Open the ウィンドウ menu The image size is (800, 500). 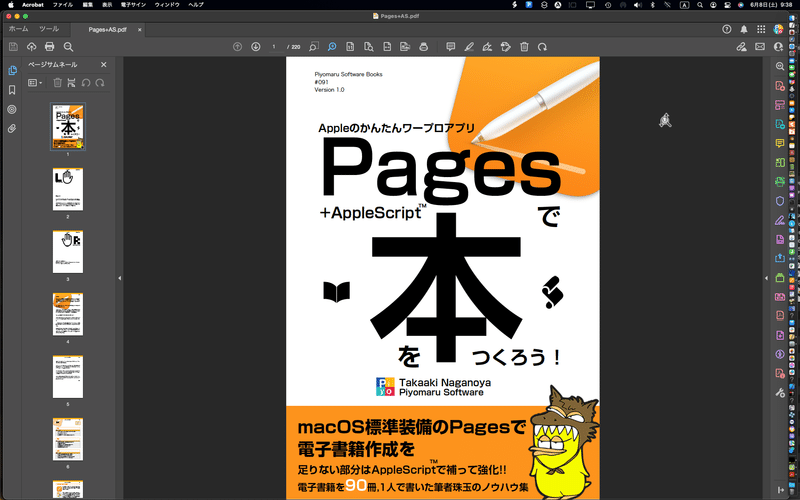click(167, 5)
